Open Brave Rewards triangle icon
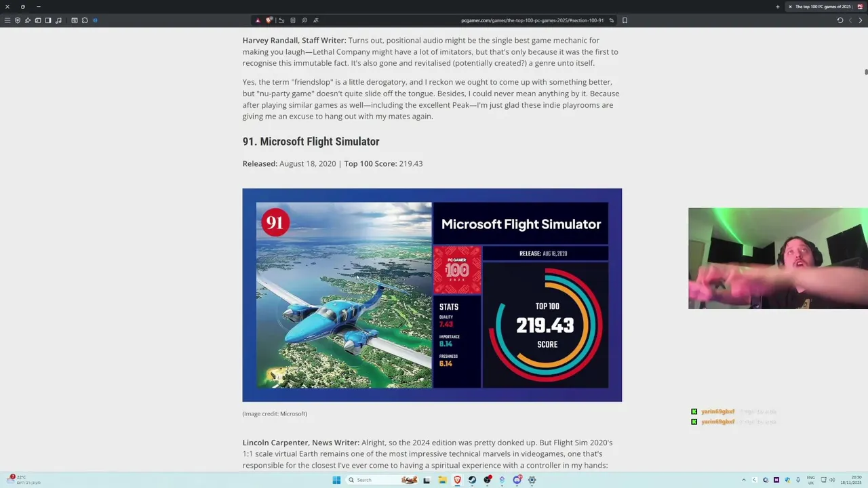The width and height of the screenshot is (868, 488). pos(258,20)
